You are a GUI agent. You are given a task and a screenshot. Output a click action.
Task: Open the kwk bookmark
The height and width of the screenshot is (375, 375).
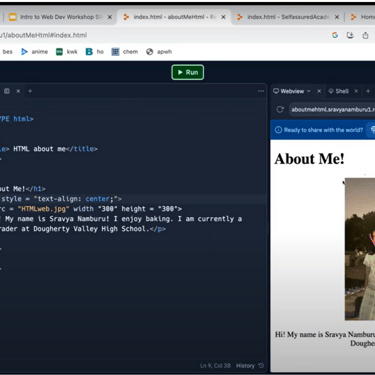(x=67, y=52)
